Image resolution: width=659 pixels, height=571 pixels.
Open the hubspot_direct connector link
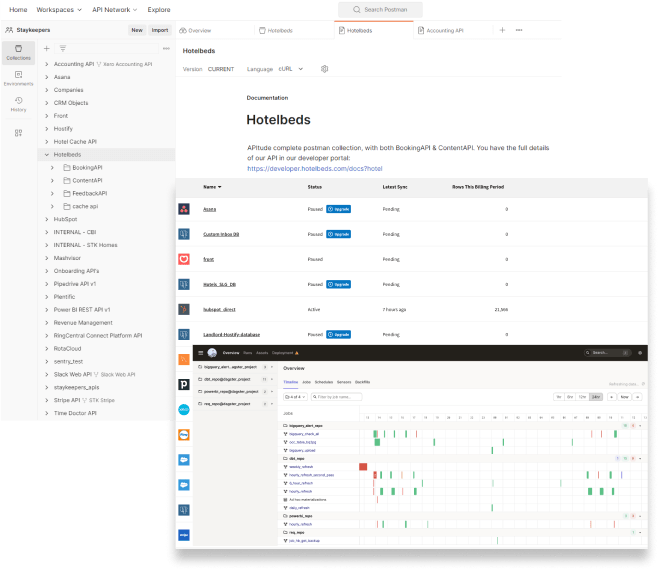[219, 310]
